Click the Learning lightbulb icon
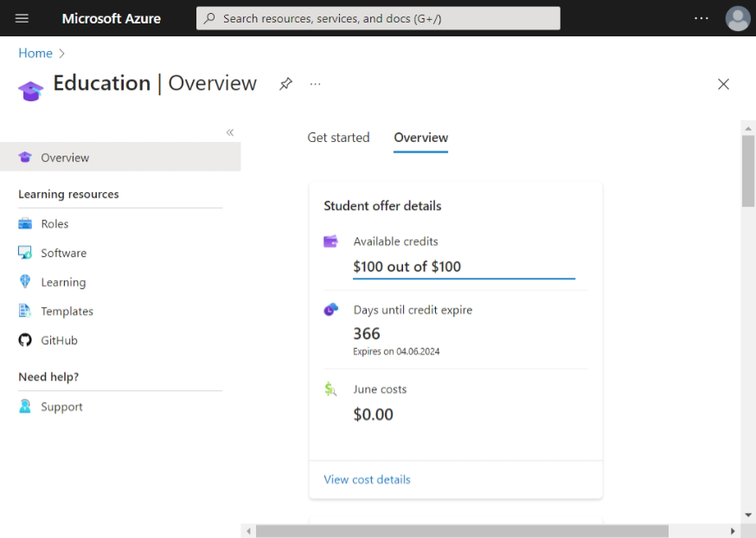756x538 pixels. [25, 281]
